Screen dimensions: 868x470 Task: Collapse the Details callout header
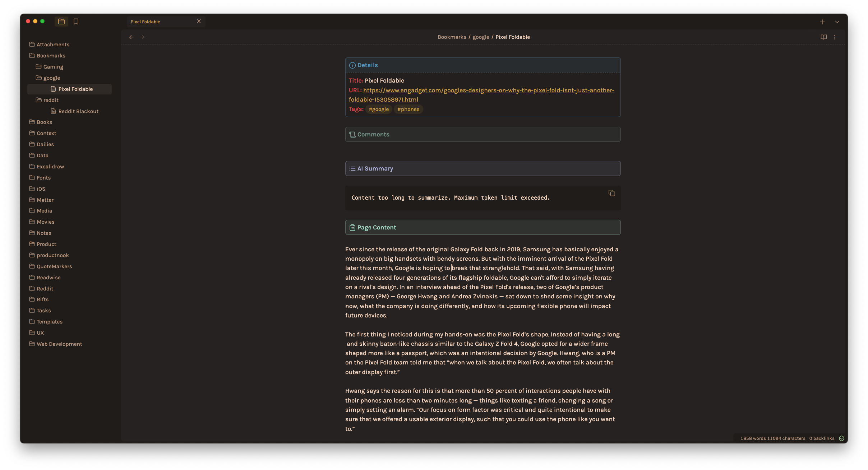click(483, 65)
